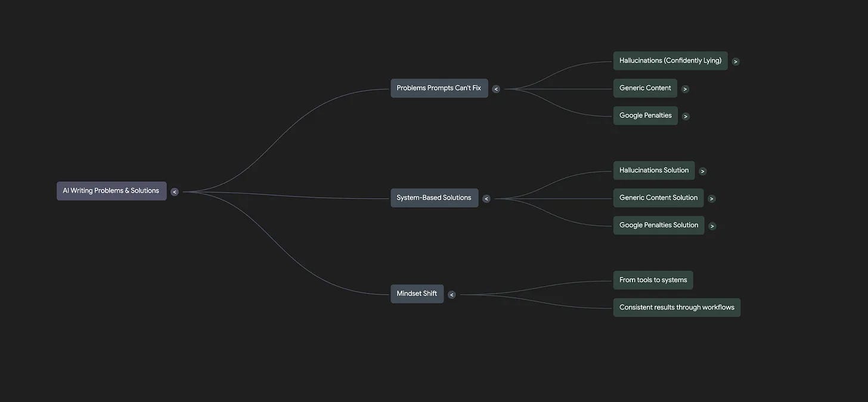Screen dimensions: 868x402
Task: Select the Mindset Shift node
Action: pyautogui.click(x=417, y=293)
